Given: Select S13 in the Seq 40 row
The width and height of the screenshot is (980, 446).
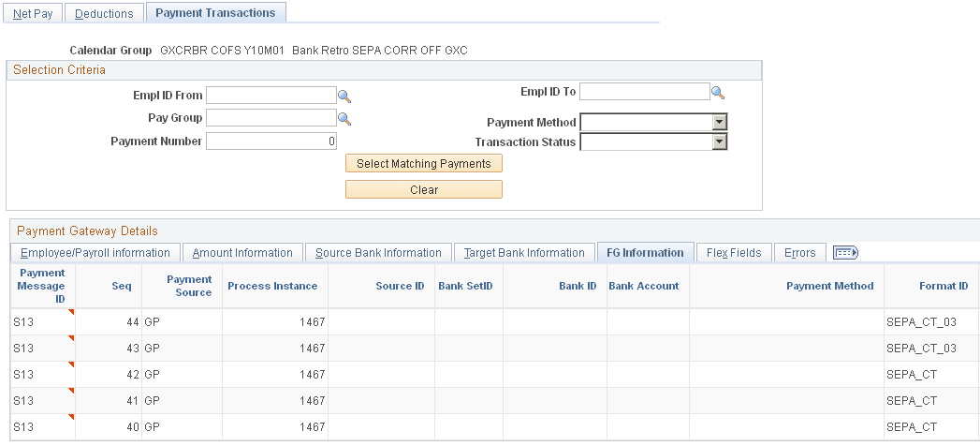Looking at the screenshot, I should coord(23,427).
